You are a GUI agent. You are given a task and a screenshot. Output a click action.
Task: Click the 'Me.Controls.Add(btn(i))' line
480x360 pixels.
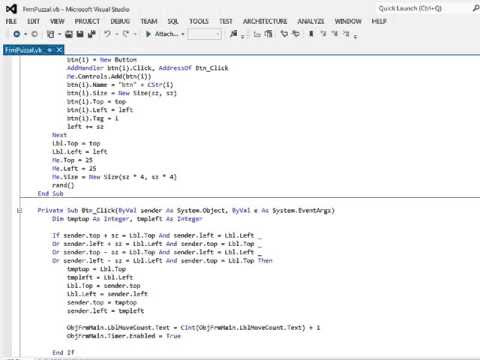[109, 76]
